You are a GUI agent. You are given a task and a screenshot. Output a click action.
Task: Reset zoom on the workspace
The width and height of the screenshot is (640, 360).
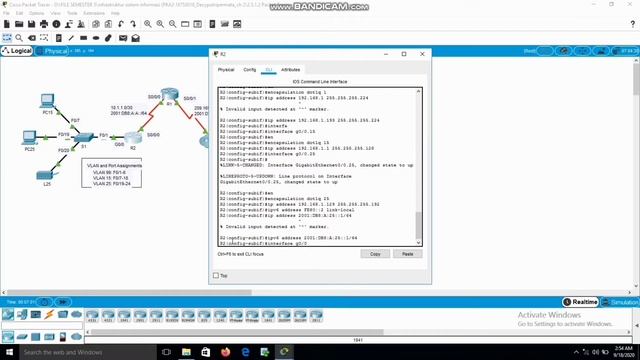click(160, 24)
